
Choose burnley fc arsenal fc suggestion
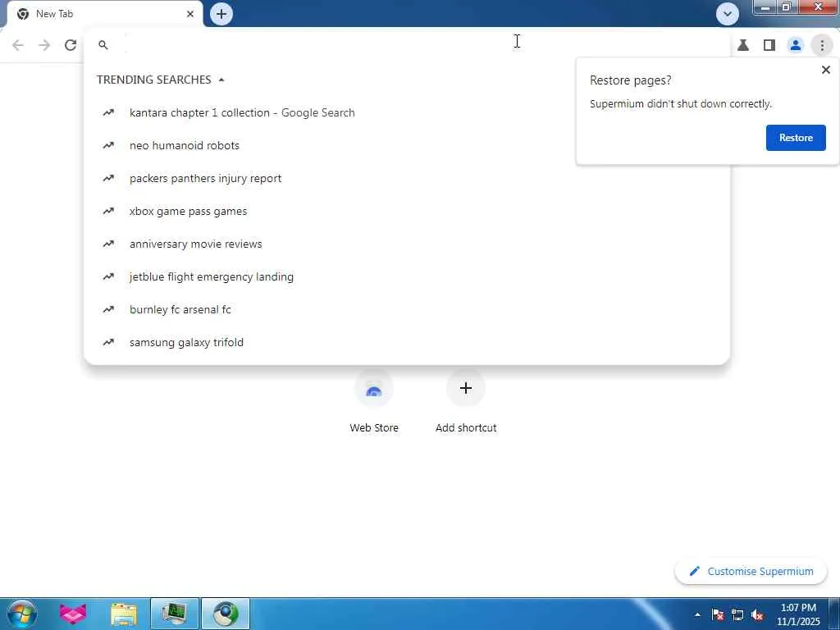[x=407, y=309]
